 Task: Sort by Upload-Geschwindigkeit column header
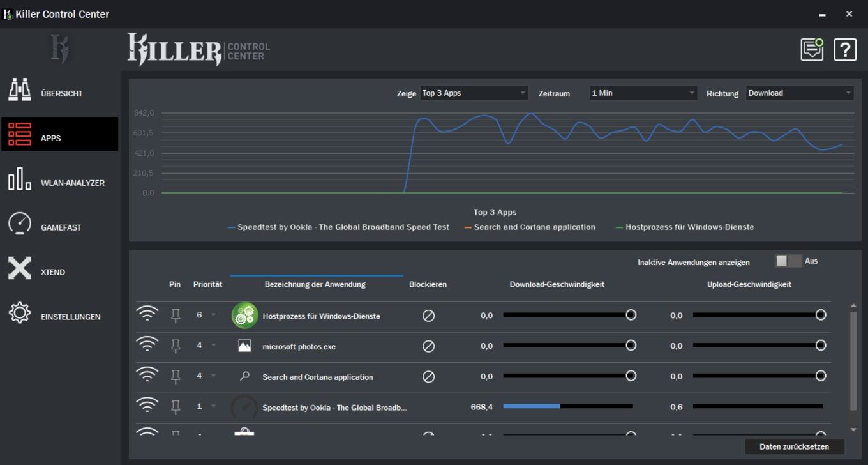[749, 284]
